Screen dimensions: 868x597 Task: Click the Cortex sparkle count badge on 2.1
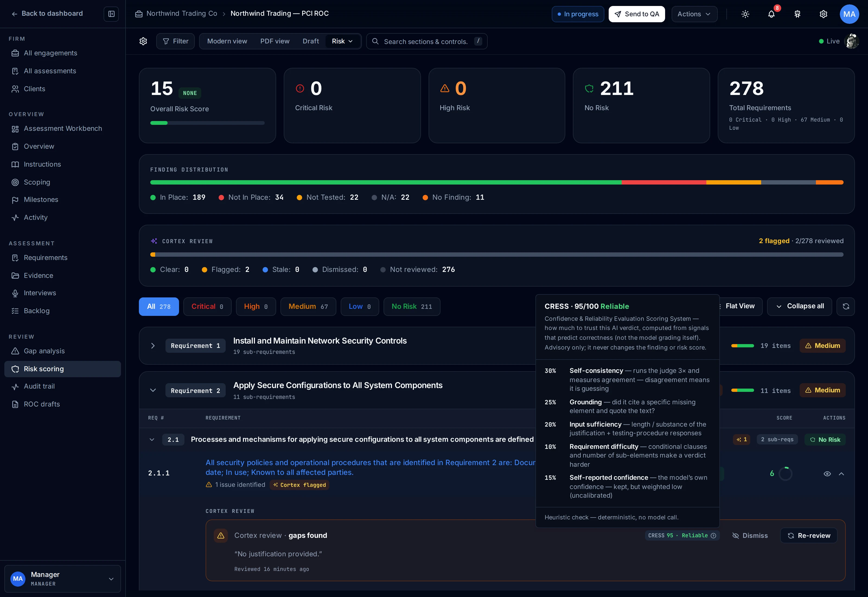(x=741, y=440)
